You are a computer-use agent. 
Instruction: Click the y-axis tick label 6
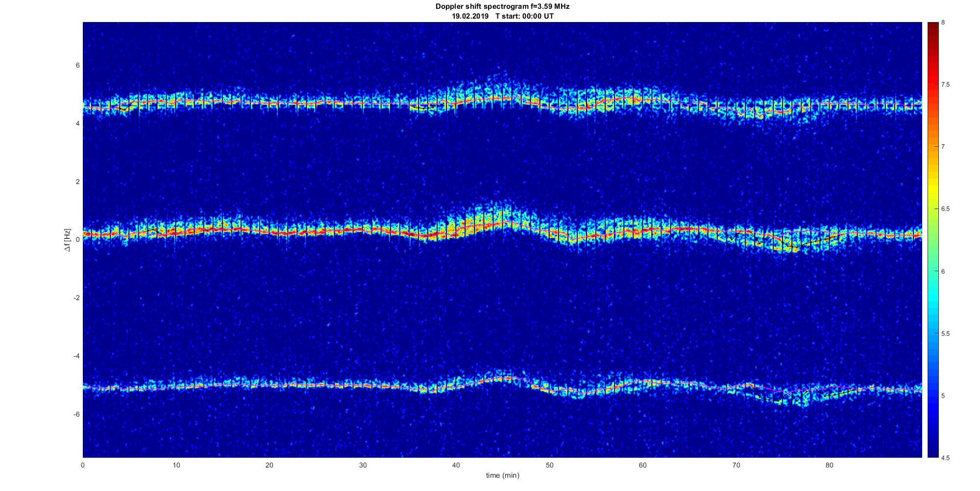point(78,66)
